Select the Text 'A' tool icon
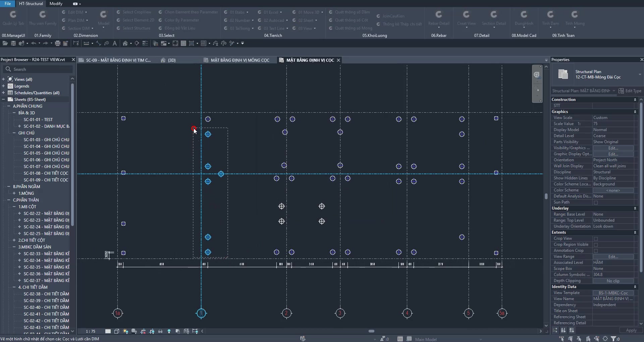The image size is (644, 342). coord(115,43)
